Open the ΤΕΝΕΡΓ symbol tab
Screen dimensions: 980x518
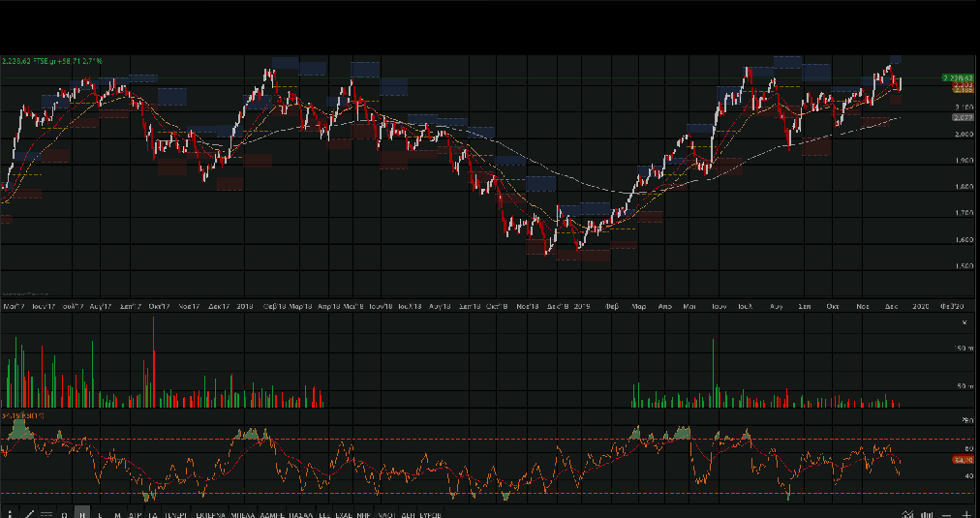pyautogui.click(x=175, y=513)
